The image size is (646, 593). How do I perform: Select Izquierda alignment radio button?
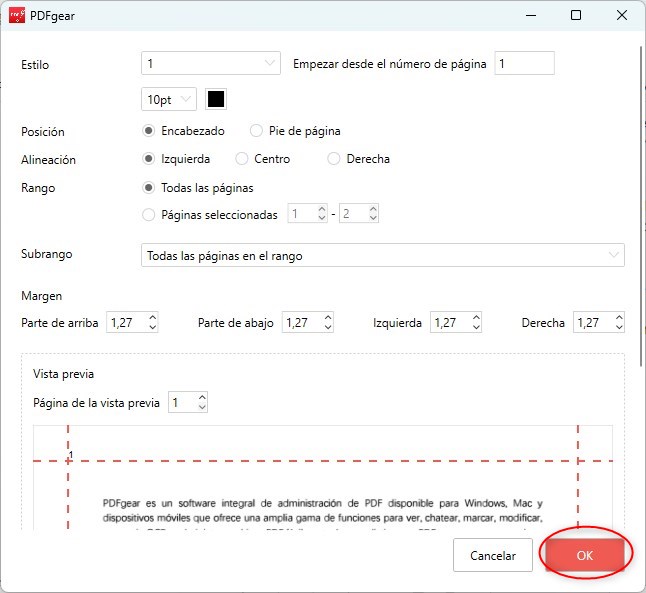pyautogui.click(x=150, y=159)
